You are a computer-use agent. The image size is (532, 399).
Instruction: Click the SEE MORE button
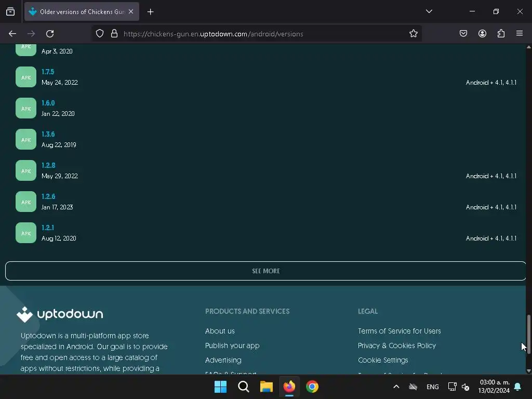pos(265,271)
